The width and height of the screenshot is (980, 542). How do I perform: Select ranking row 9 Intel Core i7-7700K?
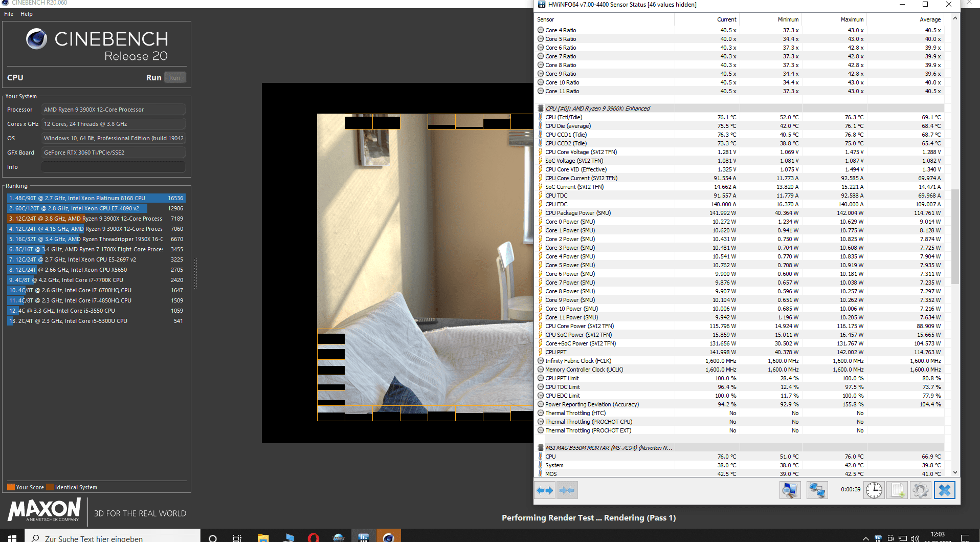(x=96, y=280)
